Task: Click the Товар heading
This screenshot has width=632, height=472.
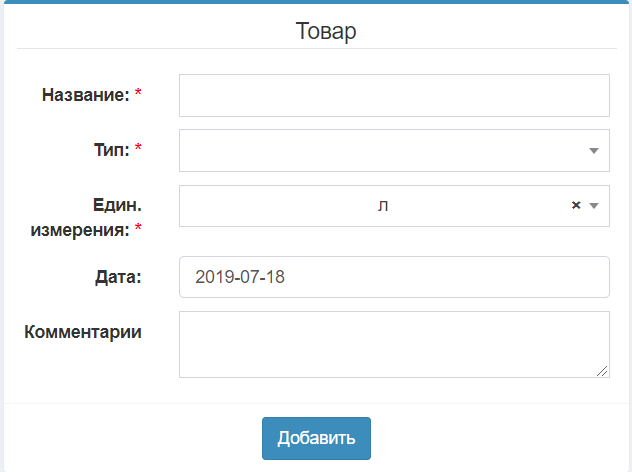Action: 326,31
